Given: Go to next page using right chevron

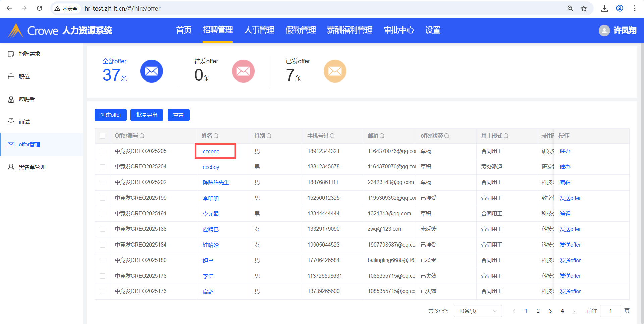Looking at the screenshot, I should [575, 311].
